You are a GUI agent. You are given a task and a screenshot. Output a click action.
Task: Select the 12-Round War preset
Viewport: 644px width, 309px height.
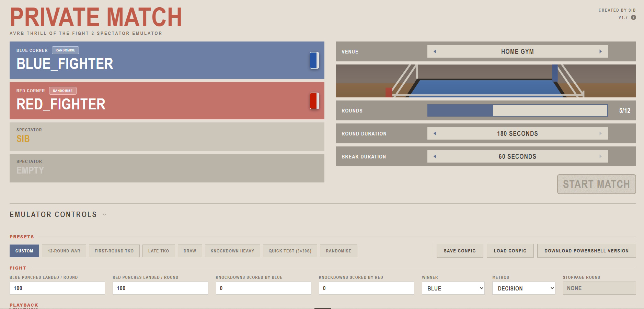click(x=64, y=251)
